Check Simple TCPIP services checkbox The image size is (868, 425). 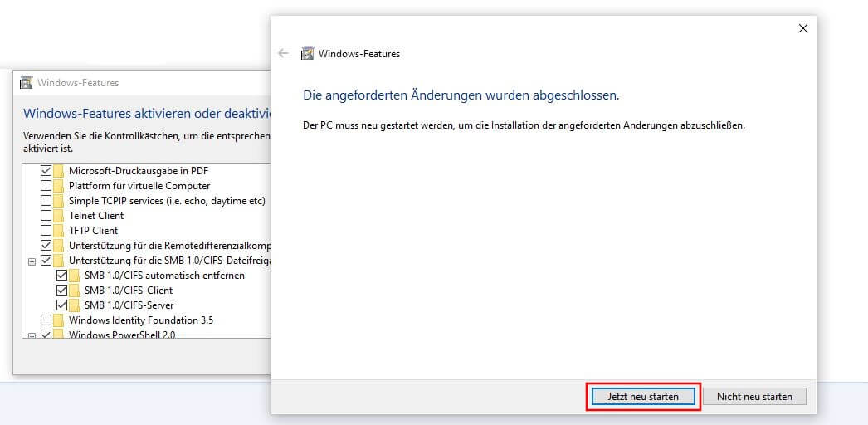(46, 200)
